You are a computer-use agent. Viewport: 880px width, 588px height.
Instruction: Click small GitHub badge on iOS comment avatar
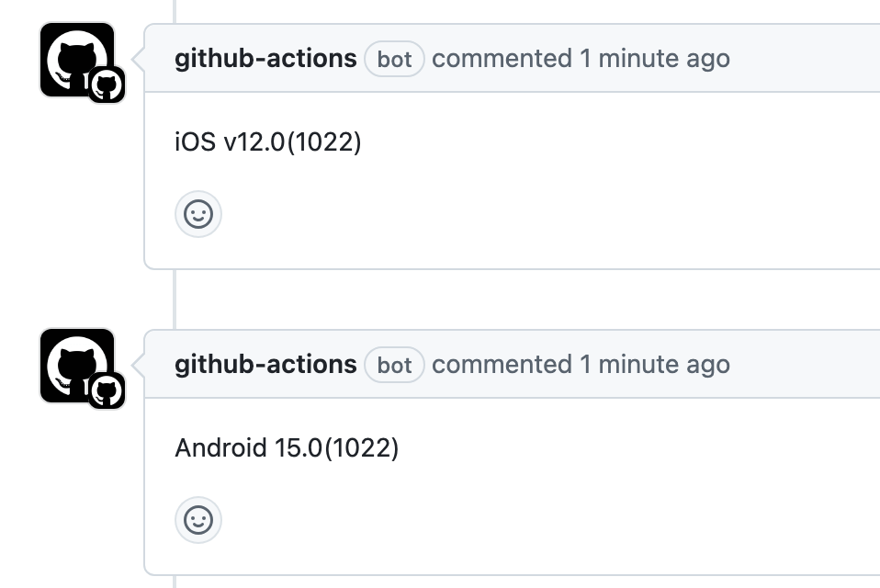pyautogui.click(x=107, y=85)
